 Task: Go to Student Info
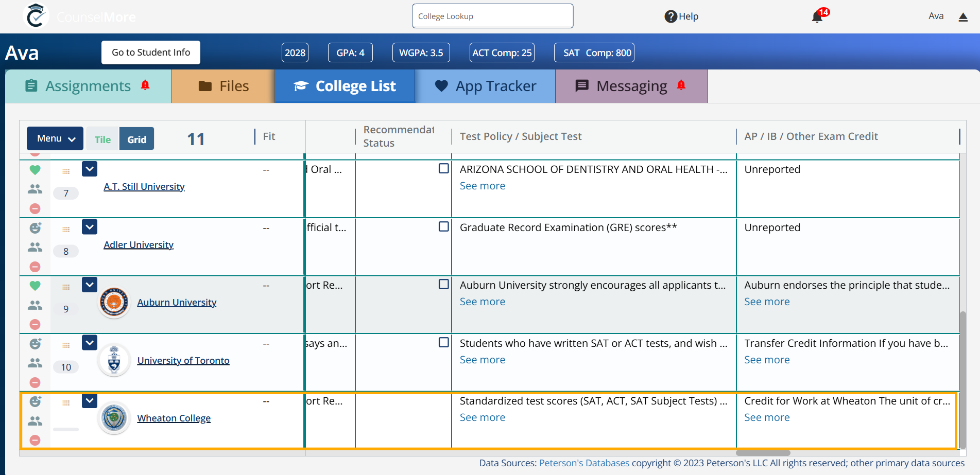pyautogui.click(x=151, y=52)
